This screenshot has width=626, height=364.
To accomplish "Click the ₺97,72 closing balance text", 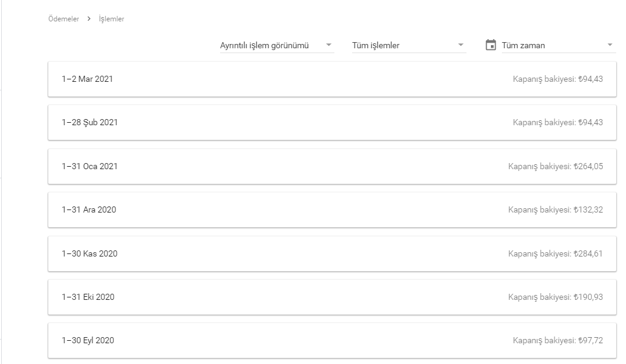I will 591,340.
